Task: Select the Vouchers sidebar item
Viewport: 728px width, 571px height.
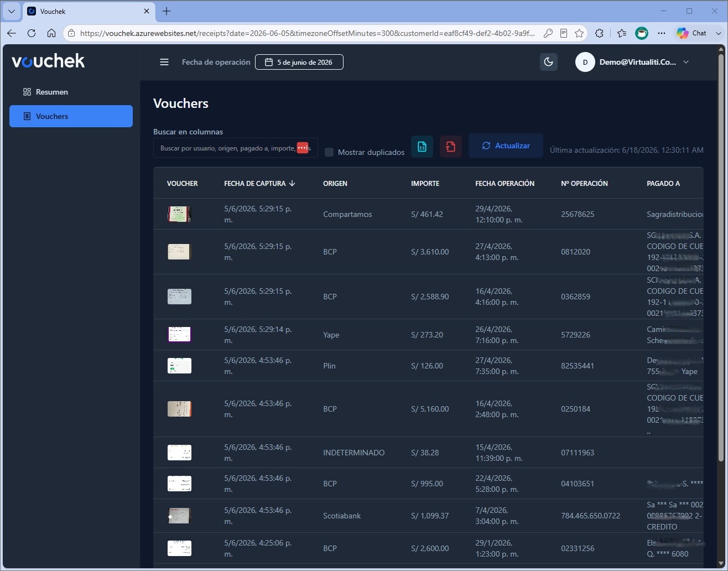Action: click(71, 116)
